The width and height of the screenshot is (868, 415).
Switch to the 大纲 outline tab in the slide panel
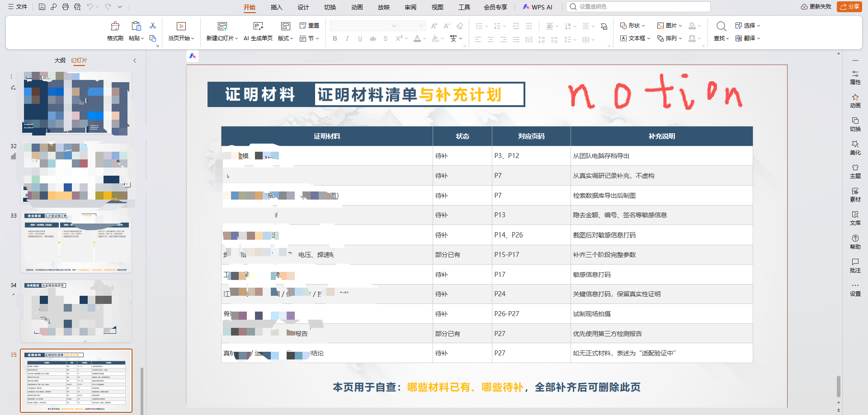[60, 61]
